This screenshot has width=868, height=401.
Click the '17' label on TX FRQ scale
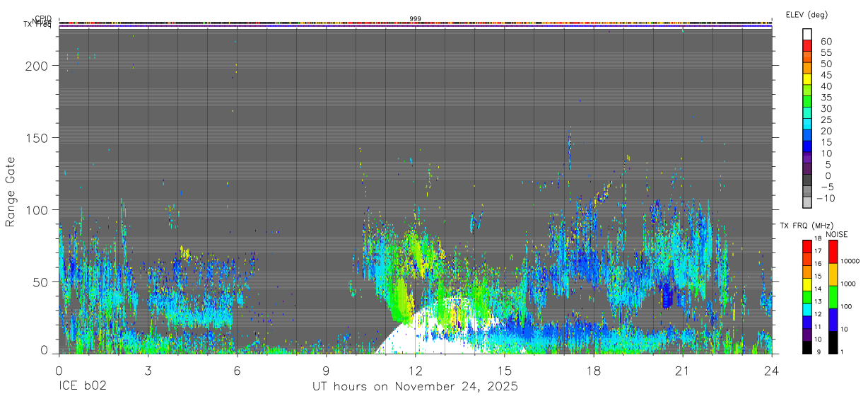pos(817,251)
